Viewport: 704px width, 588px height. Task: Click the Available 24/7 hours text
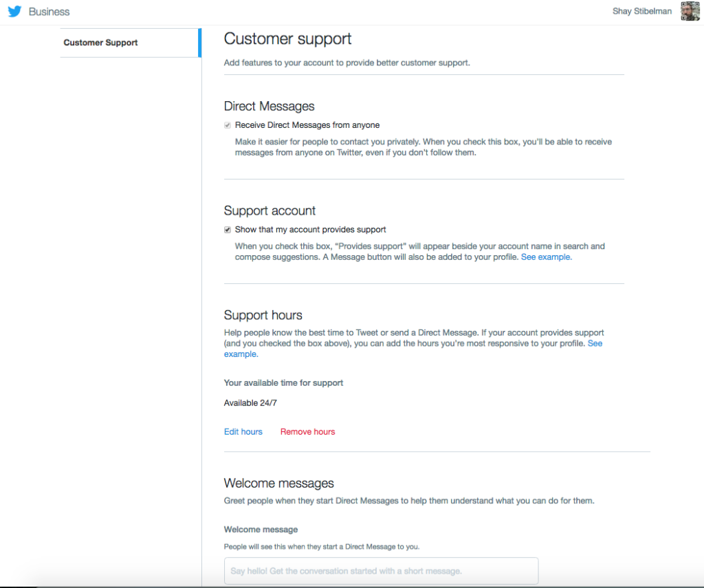pyautogui.click(x=250, y=402)
